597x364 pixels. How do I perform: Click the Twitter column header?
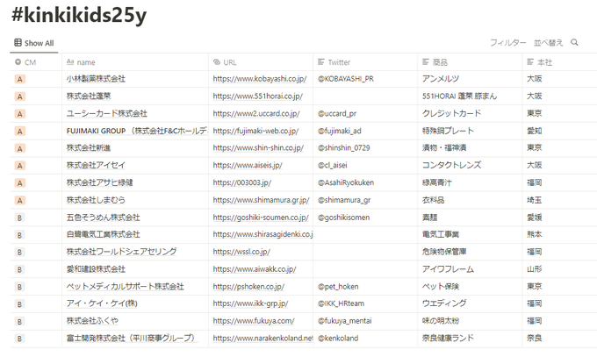334,62
